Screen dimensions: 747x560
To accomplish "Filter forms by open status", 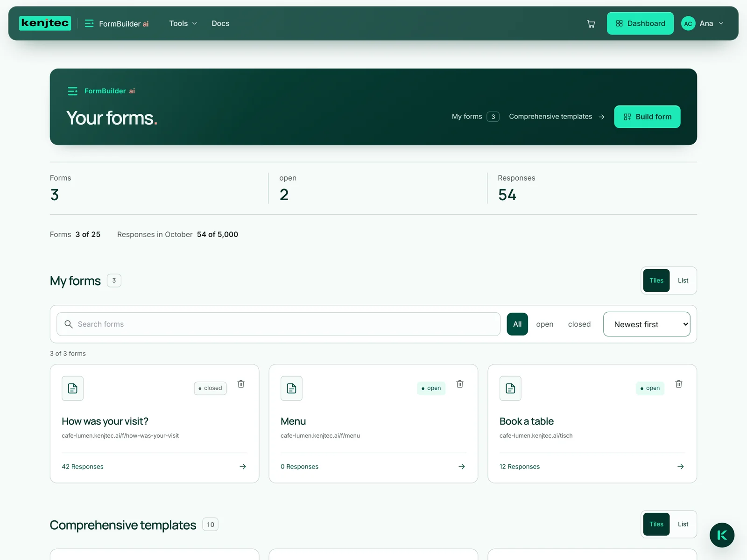I will coord(544,324).
